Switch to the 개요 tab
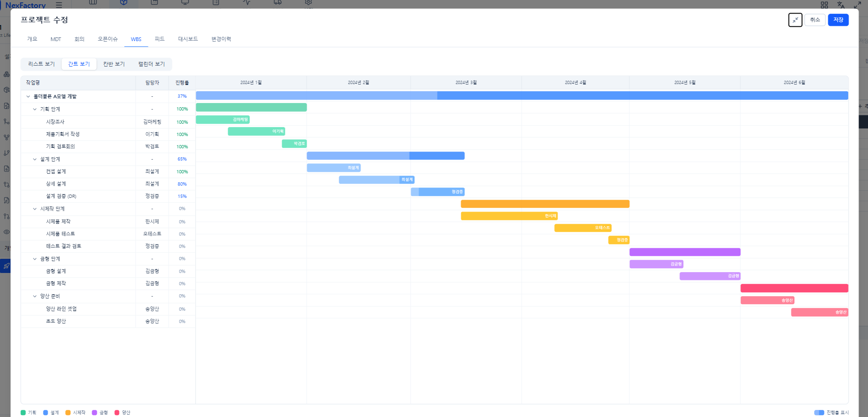The height and width of the screenshot is (417, 868). pos(32,39)
